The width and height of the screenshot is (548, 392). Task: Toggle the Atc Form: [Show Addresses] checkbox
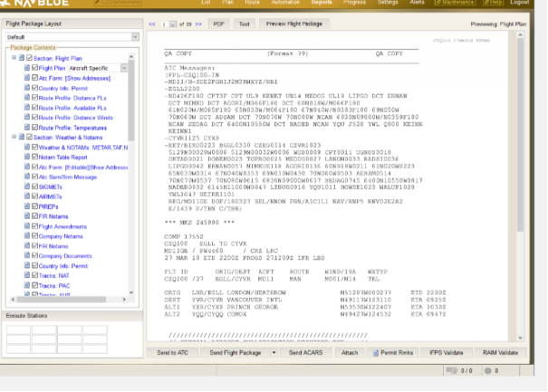pos(34,78)
